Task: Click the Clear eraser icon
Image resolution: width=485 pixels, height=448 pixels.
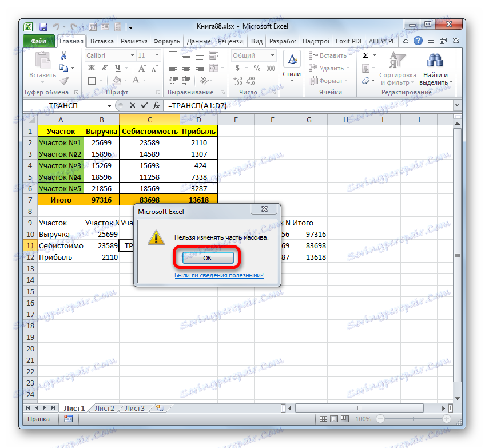Action: click(366, 81)
